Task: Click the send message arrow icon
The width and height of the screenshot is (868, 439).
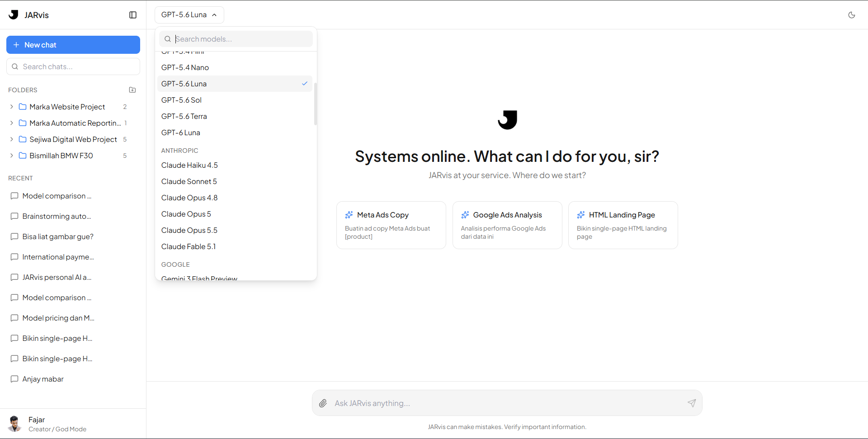Action: point(692,403)
